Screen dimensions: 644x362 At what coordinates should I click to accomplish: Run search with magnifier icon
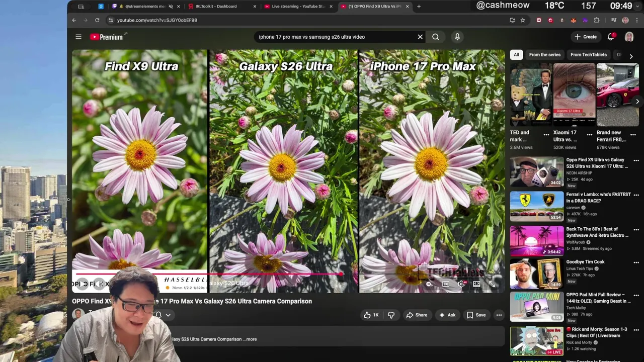tap(436, 37)
